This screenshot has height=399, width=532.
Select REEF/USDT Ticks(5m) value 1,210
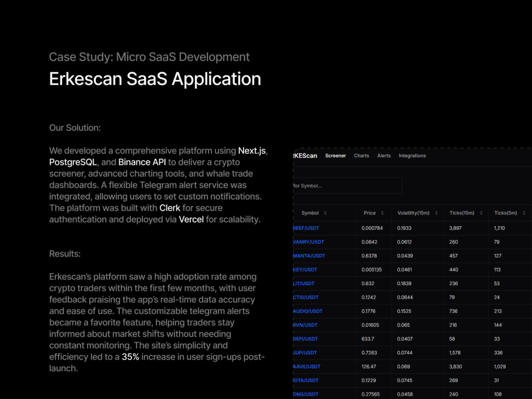[500, 228]
